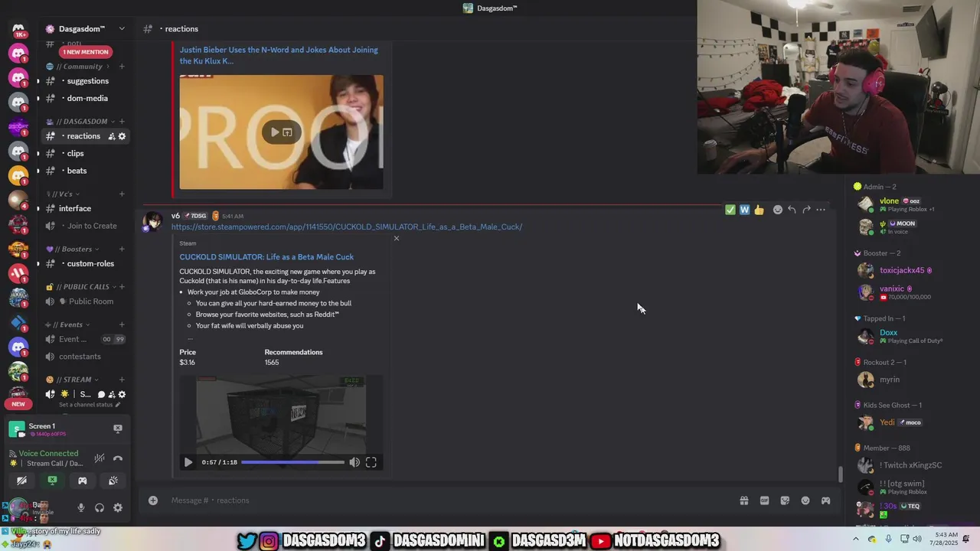Collapse the PUBLIC CALLS category

click(85, 287)
